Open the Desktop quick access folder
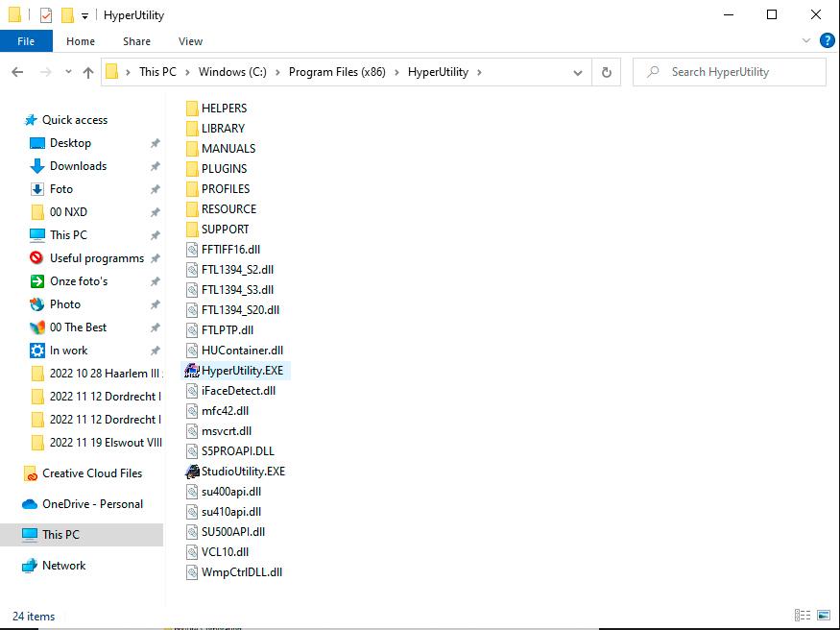This screenshot has width=840, height=630. (x=70, y=143)
